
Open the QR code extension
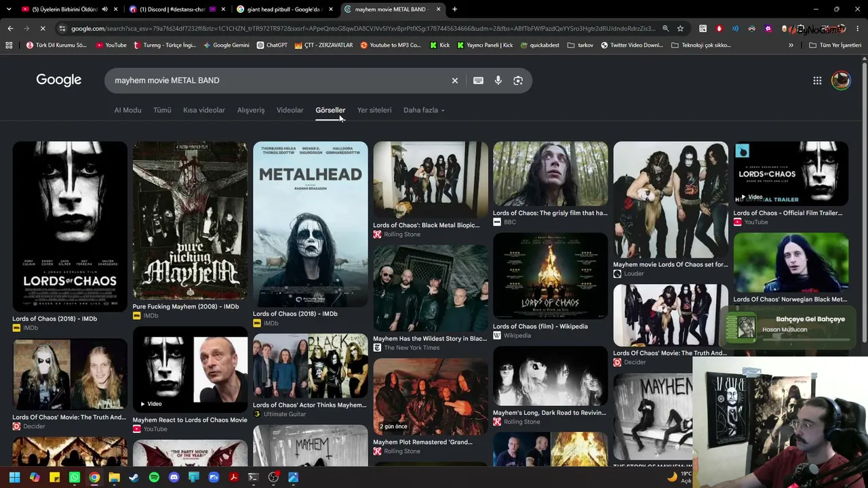pyautogui.click(x=703, y=28)
